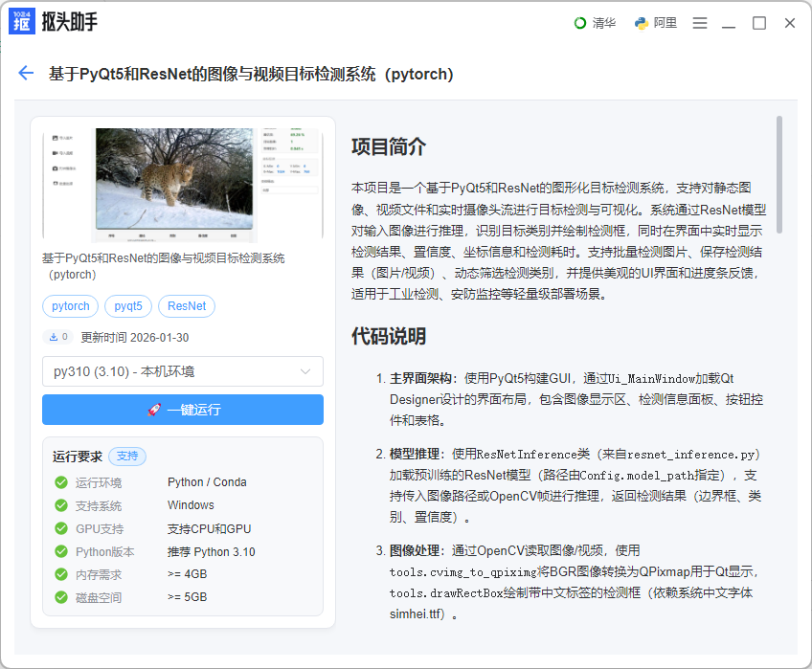The height and width of the screenshot is (669, 812).
Task: Click the 抠头助手 app logo
Action: click(x=22, y=21)
